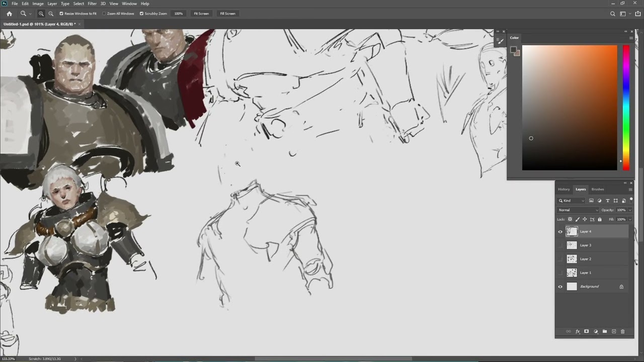Show Layer 1 visibility box
Viewport: 644px width, 362px height.
pyautogui.click(x=560, y=273)
